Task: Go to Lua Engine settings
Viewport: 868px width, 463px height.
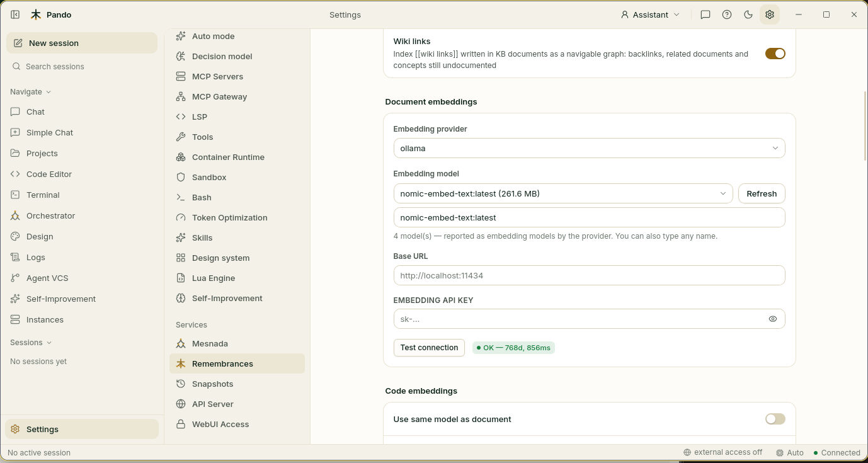Action: tap(237, 278)
